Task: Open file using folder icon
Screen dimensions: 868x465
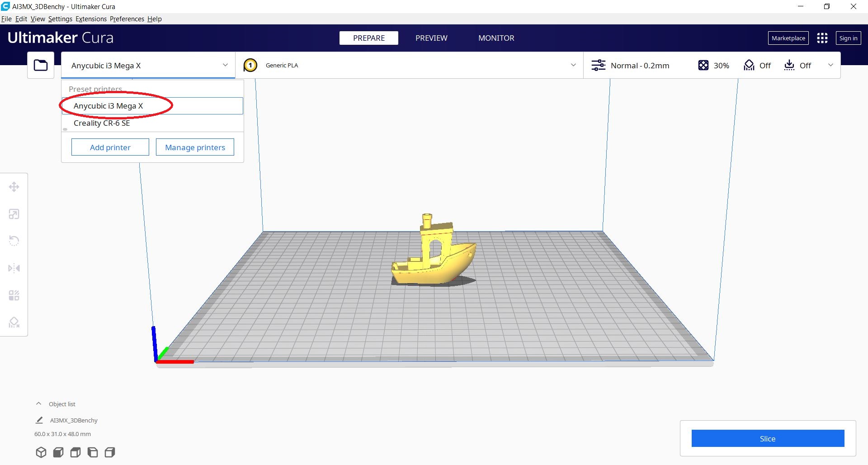Action: (41, 65)
